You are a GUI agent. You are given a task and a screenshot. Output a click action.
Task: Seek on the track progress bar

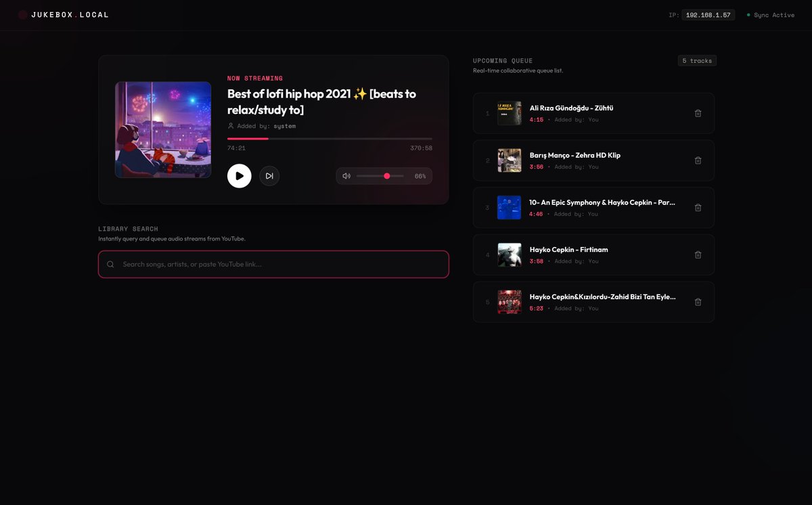click(330, 139)
